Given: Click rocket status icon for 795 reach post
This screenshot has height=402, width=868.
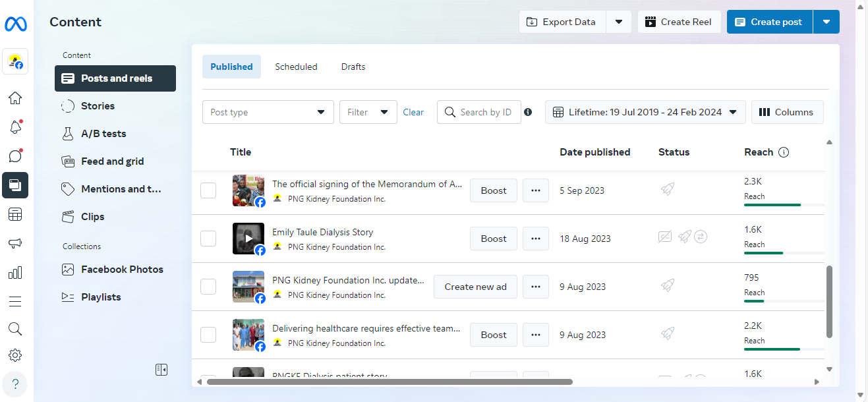Looking at the screenshot, I should [668, 286].
